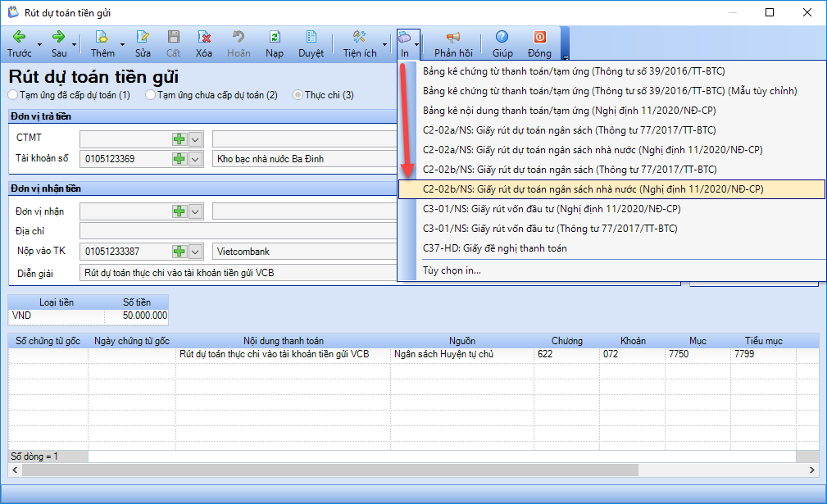The height and width of the screenshot is (504, 827).
Task: Edit voucher using Sửa icon
Action: (143, 36)
